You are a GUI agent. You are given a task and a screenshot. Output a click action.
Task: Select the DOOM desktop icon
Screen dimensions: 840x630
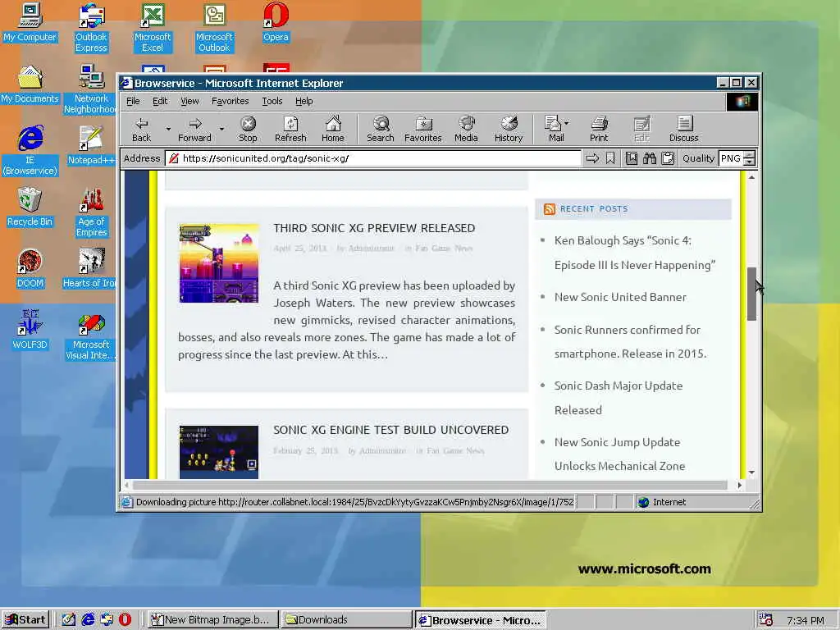pos(30,269)
